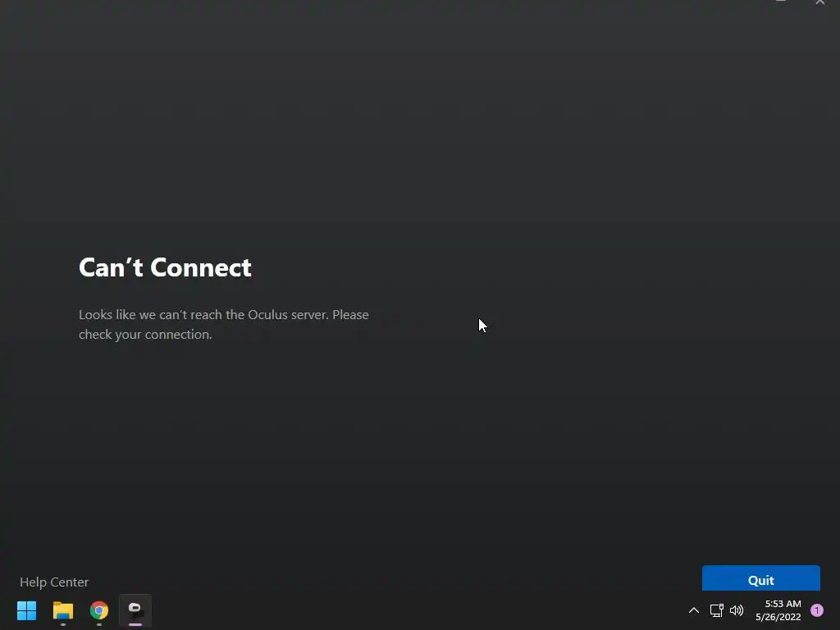Open Google Chrome from taskbar
Image resolution: width=840 pixels, height=630 pixels.
tap(99, 610)
